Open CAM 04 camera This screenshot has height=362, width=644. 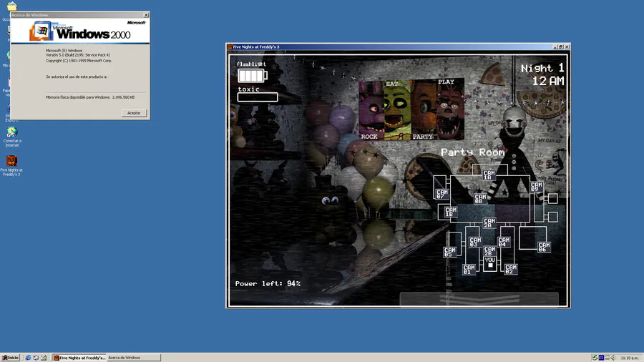[504, 242]
